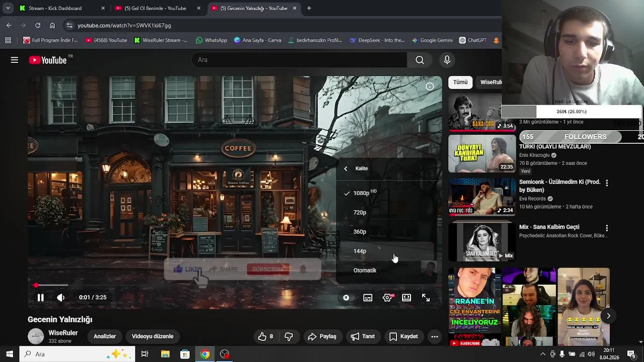Viewport: 644px width, 362px height.
Task: Open ChatGPT bookmark
Action: click(472, 40)
